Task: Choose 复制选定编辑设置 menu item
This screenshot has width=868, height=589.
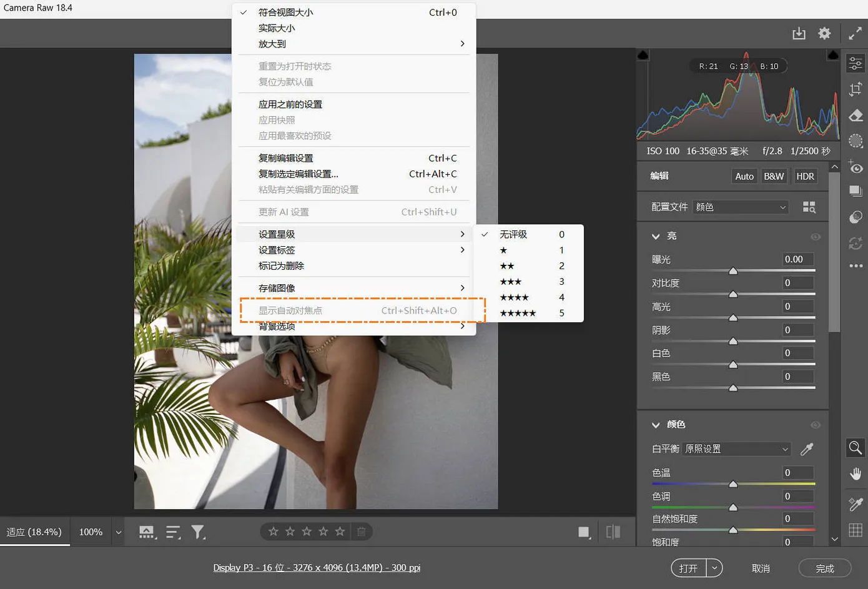Action: tap(353, 174)
